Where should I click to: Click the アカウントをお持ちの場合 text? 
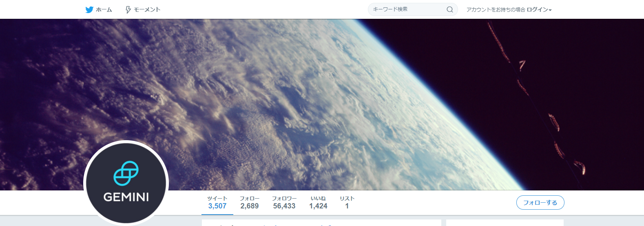[496, 9]
